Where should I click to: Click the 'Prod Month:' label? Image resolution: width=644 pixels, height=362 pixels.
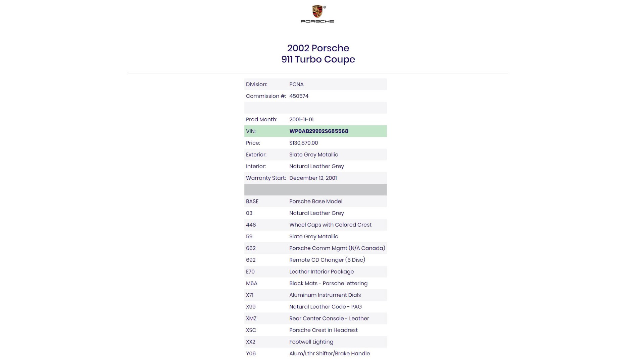pos(261,120)
